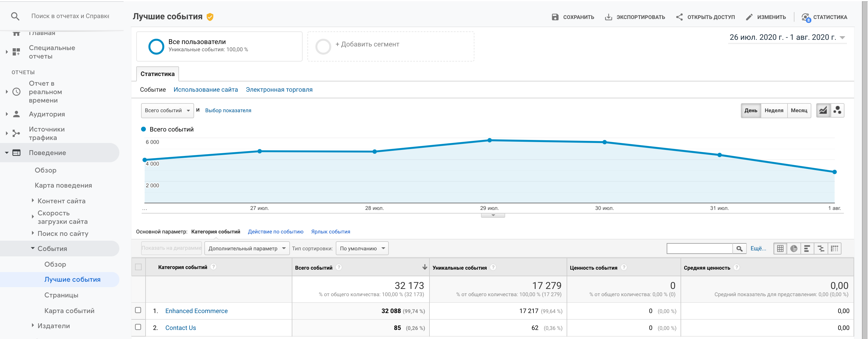Click the chart annotations drawer handle

point(493,215)
